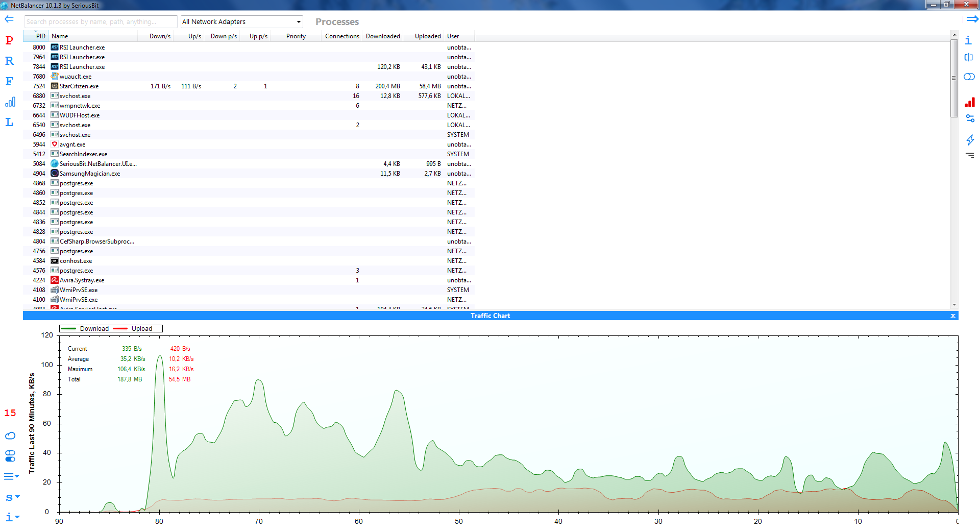Click the left back arrow button
The image size is (980, 531).
[9, 19]
